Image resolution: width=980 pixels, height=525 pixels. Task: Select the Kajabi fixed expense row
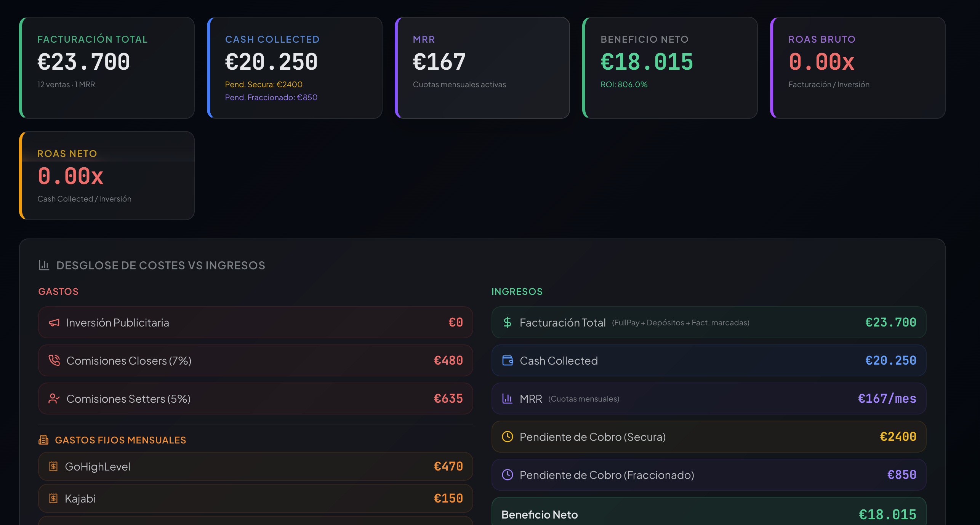[256, 498]
